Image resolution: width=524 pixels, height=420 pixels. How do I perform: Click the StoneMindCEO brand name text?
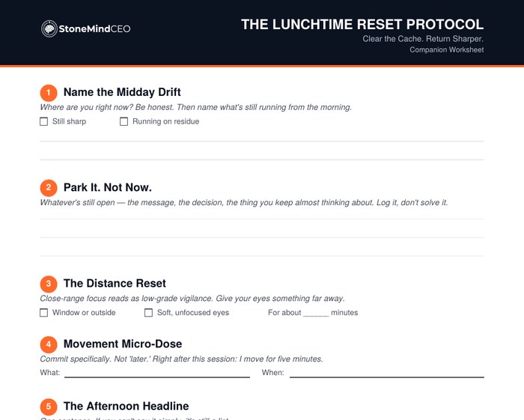(x=94, y=28)
